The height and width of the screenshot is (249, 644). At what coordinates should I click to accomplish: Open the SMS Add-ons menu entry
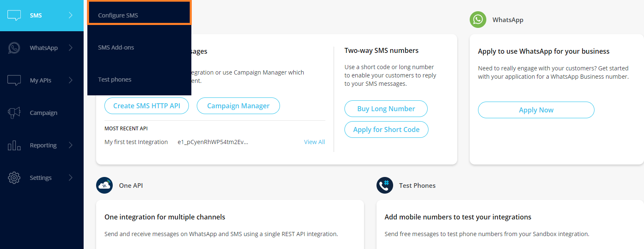pos(116,47)
